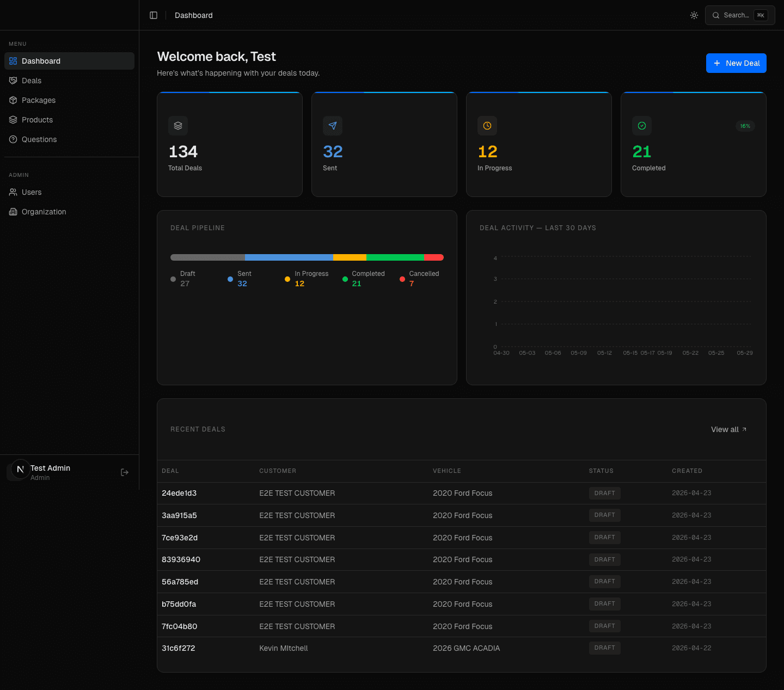784x690 pixels.
Task: Open deal 24ede1d3
Action: [x=179, y=493]
